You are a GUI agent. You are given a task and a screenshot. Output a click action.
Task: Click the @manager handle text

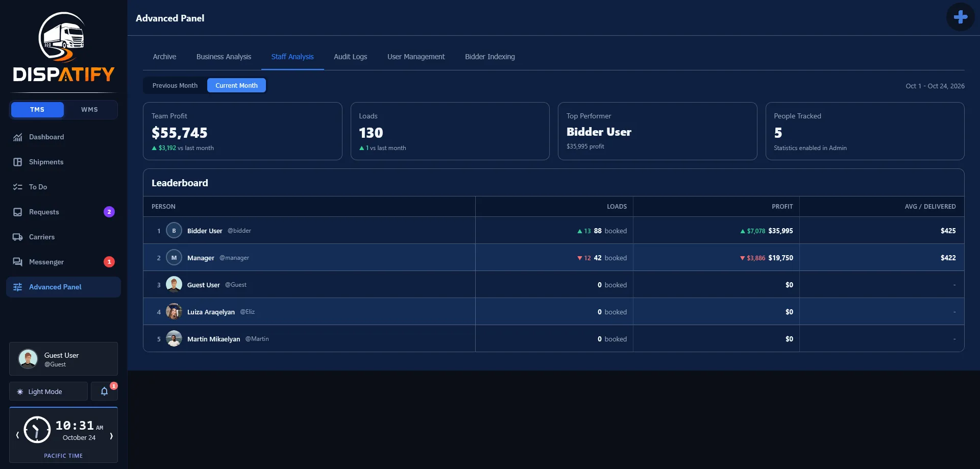(234, 258)
